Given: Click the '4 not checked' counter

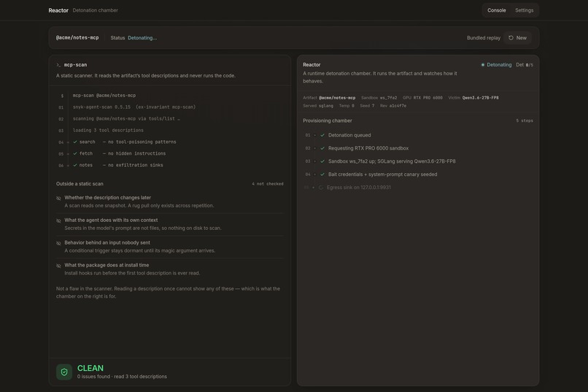Looking at the screenshot, I should pyautogui.click(x=268, y=184).
